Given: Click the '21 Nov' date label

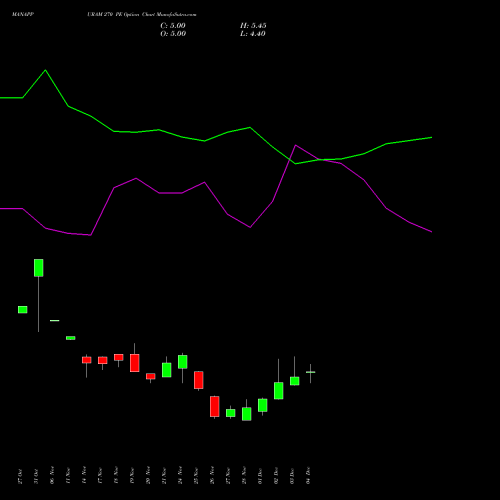Looking at the screenshot, I should pos(164,476).
